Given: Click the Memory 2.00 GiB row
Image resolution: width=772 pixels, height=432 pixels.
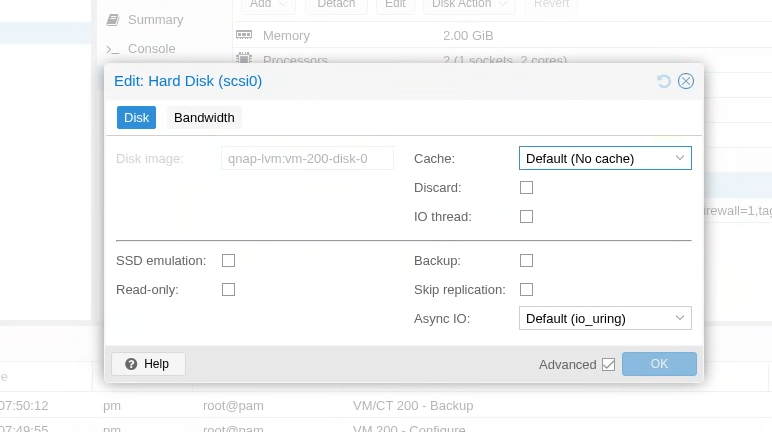Looking at the screenshot, I should click(504, 35).
